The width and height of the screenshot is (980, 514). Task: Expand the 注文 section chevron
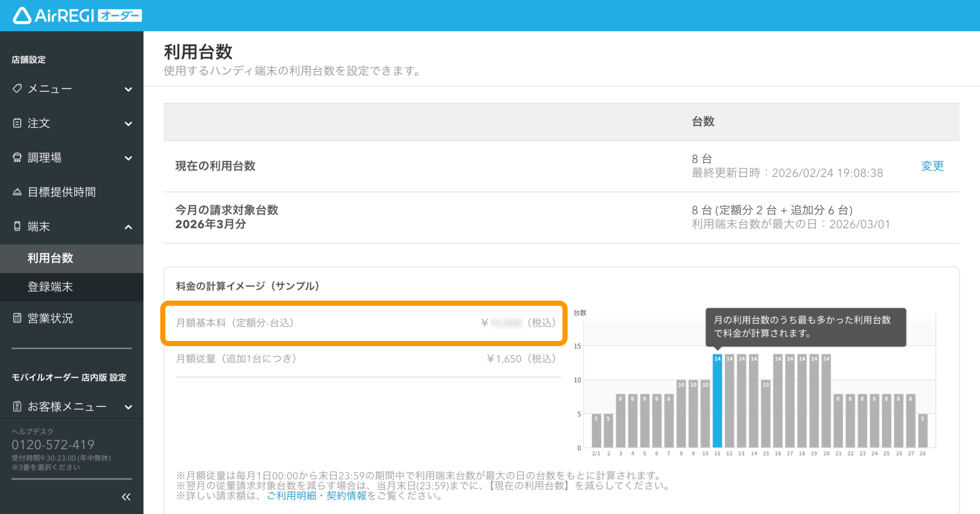click(129, 124)
